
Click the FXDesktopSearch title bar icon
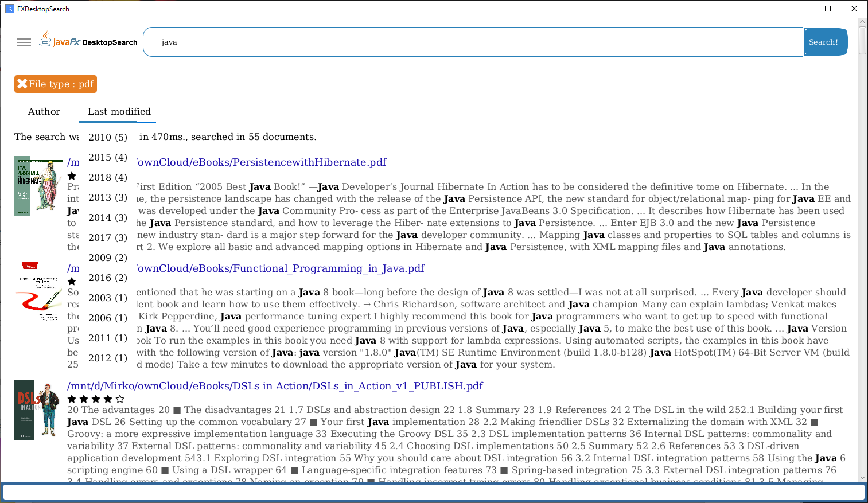tap(9, 9)
